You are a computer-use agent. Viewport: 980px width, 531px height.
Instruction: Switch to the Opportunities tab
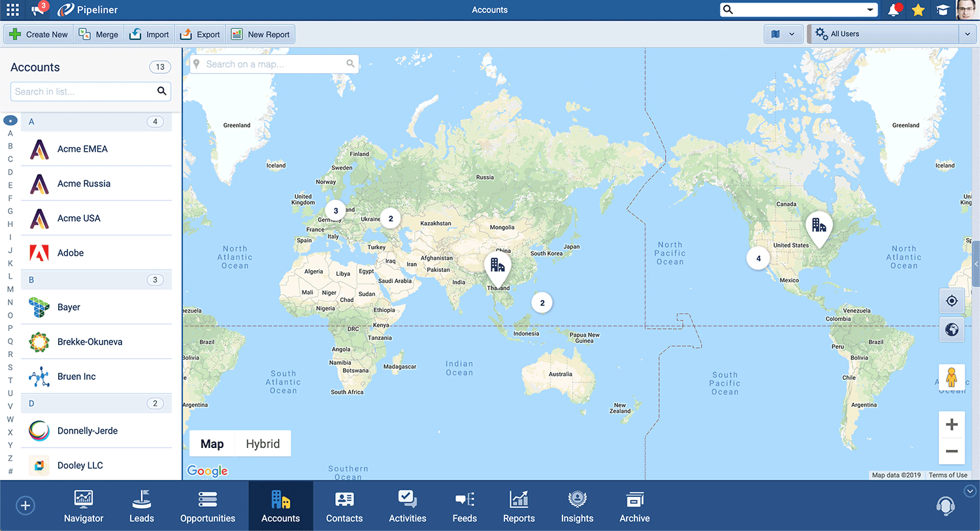[x=208, y=505]
